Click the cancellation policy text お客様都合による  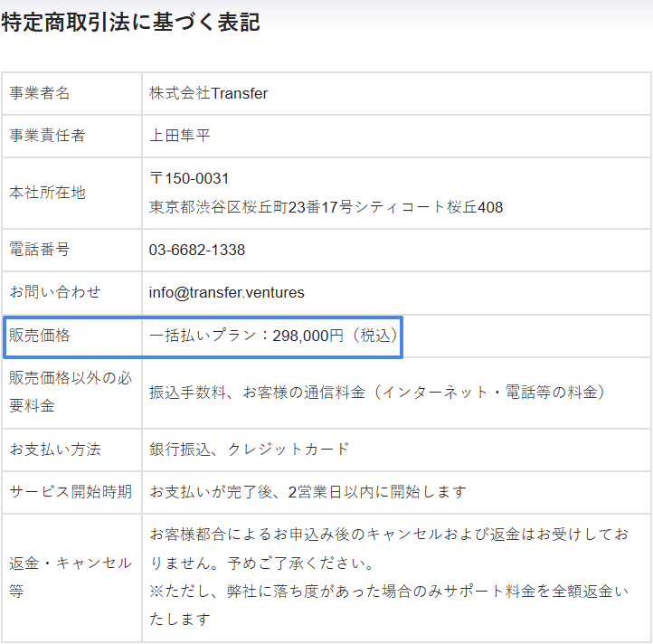tap(389, 549)
